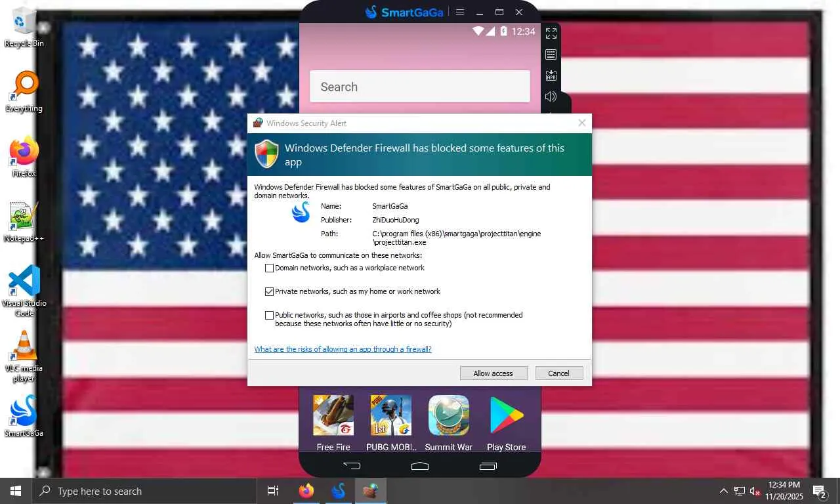Viewport: 840px width, 504px height.
Task: Open the taskbar clock and date
Action: pos(784,491)
